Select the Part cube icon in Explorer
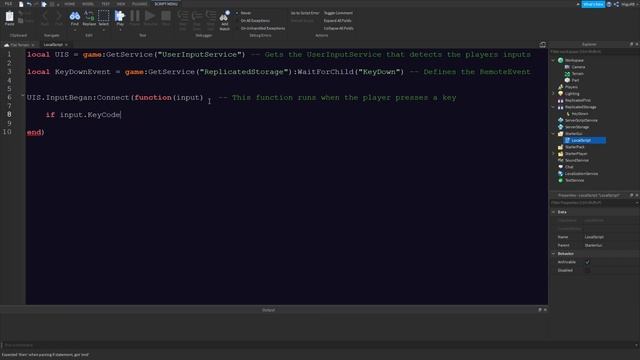The image size is (640, 360). click(567, 80)
